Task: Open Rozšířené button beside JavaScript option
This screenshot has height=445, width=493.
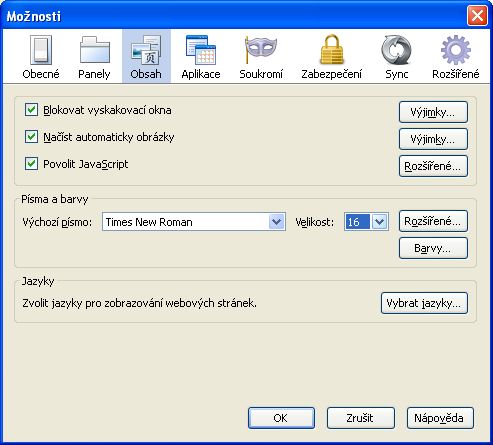Action: click(x=433, y=166)
